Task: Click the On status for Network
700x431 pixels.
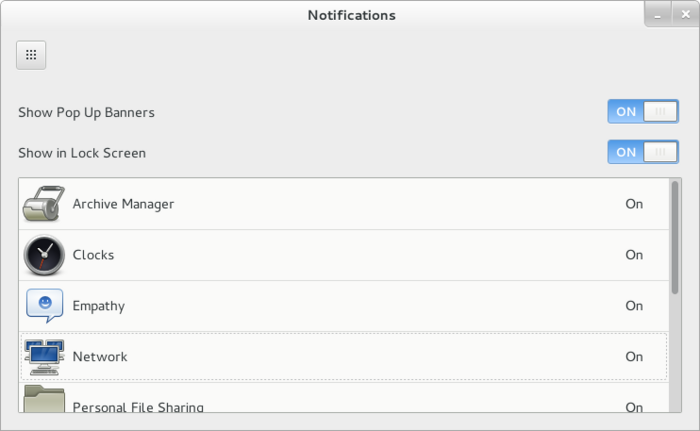Action: pyautogui.click(x=634, y=357)
